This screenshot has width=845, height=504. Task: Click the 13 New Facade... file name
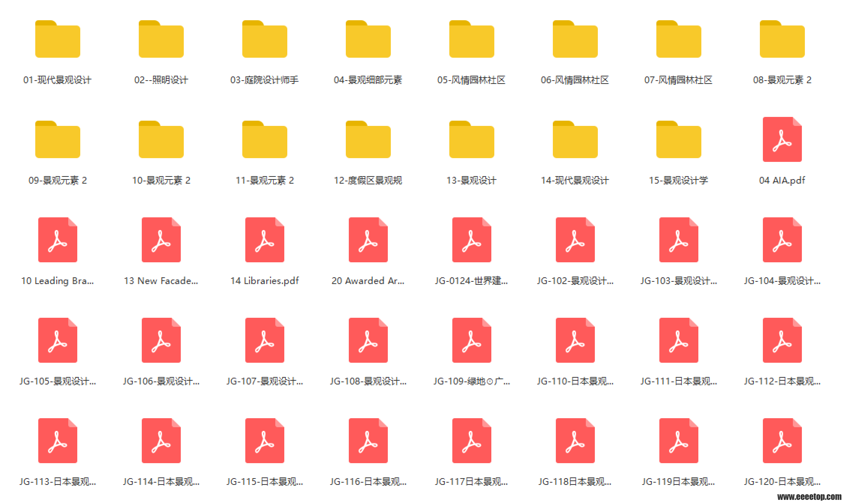(x=161, y=281)
